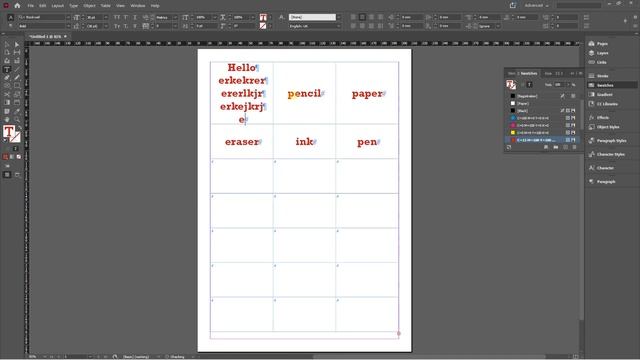
Task: Select the Swatches tab in floating panel
Action: tap(529, 73)
